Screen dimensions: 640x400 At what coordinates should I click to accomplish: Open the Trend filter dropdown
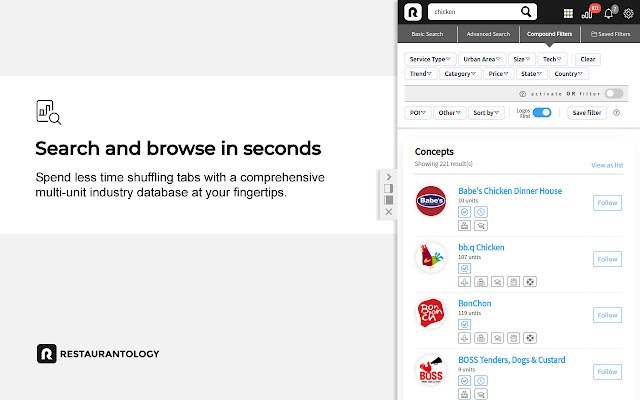[420, 74]
